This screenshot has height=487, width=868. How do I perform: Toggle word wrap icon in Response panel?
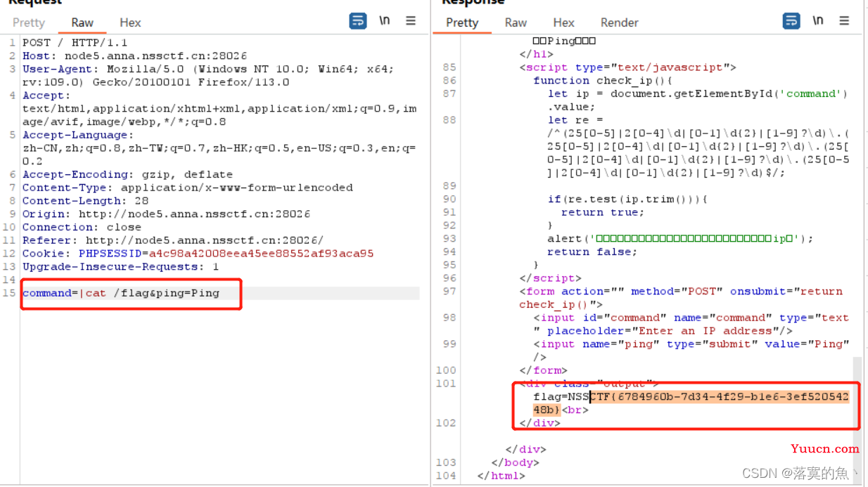coord(791,21)
